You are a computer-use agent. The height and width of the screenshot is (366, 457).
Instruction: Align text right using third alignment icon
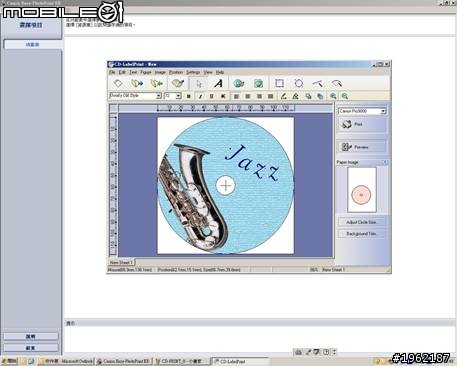pos(259,96)
